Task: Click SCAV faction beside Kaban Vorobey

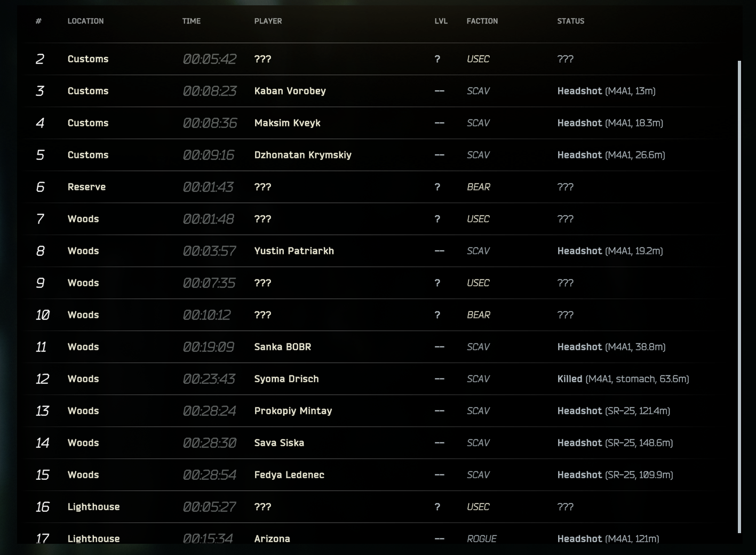Action: pyautogui.click(x=478, y=91)
